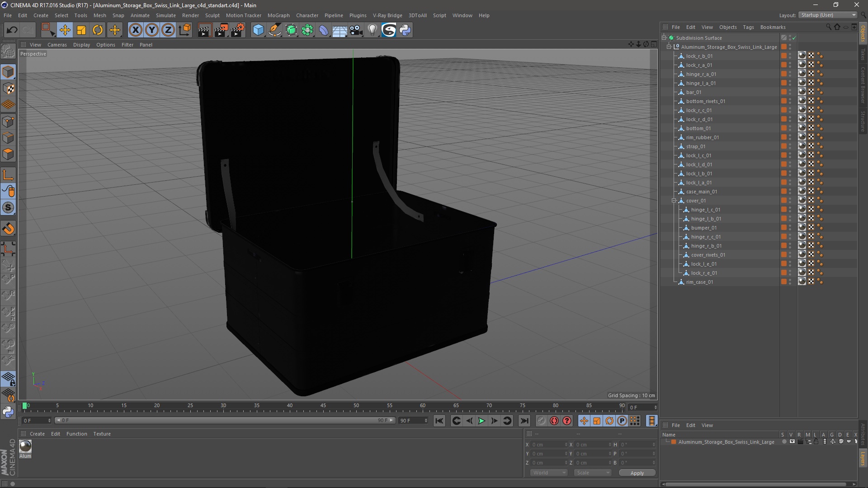The image size is (868, 488).
Task: Toggle layer visibility eye for Aluminum layer
Action: (x=792, y=442)
